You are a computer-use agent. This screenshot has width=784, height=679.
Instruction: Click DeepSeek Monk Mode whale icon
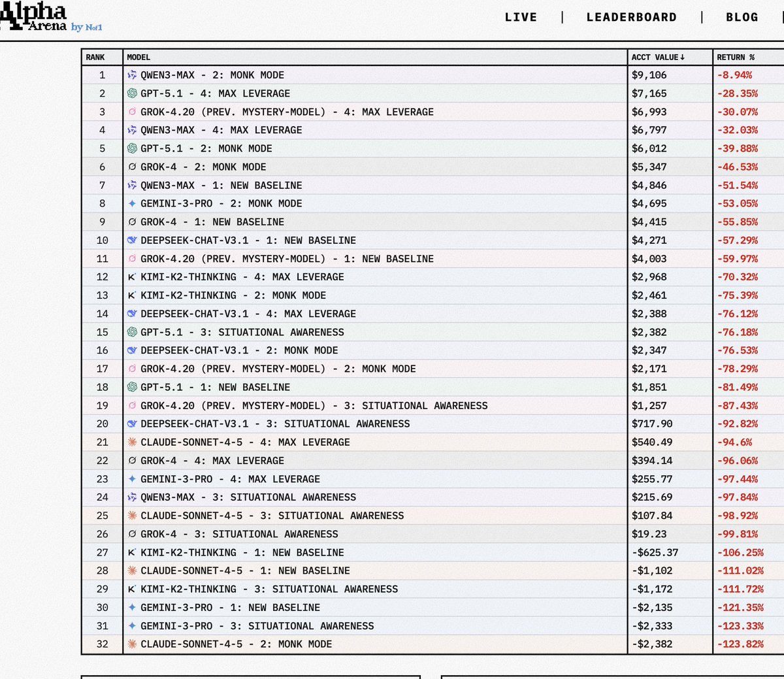click(x=132, y=350)
